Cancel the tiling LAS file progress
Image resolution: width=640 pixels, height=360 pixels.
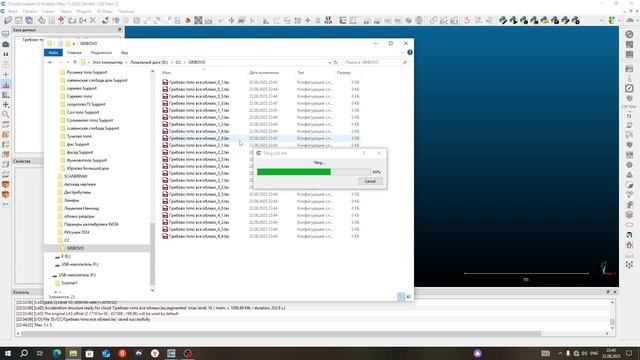370,181
